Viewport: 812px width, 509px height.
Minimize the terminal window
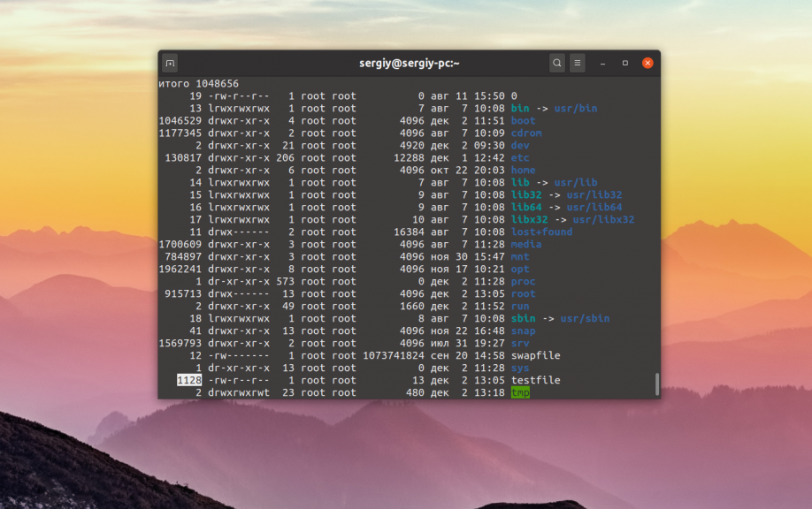coord(602,64)
